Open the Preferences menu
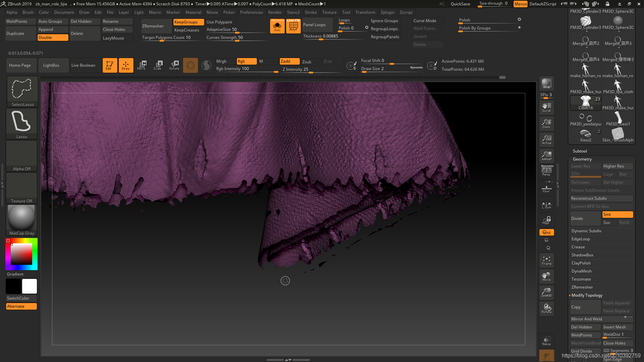 coord(251,12)
